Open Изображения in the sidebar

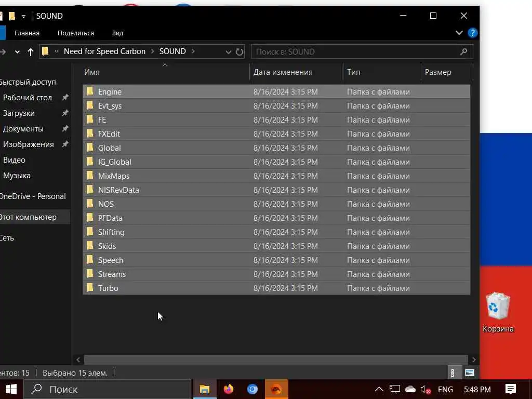28,144
